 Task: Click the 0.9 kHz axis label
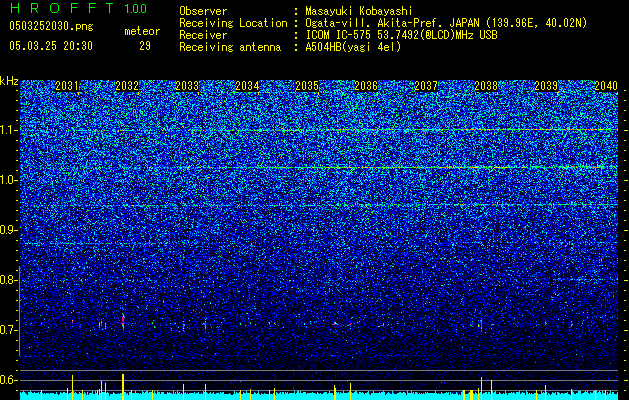pyautogui.click(x=9, y=230)
